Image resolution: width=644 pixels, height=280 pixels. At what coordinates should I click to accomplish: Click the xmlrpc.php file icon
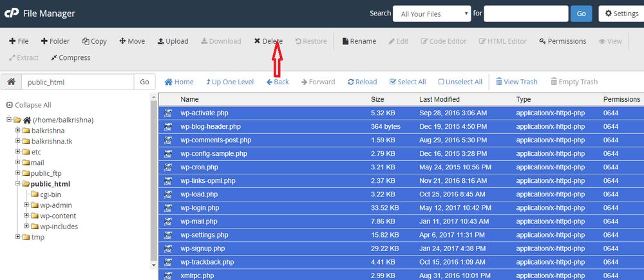pos(167,275)
